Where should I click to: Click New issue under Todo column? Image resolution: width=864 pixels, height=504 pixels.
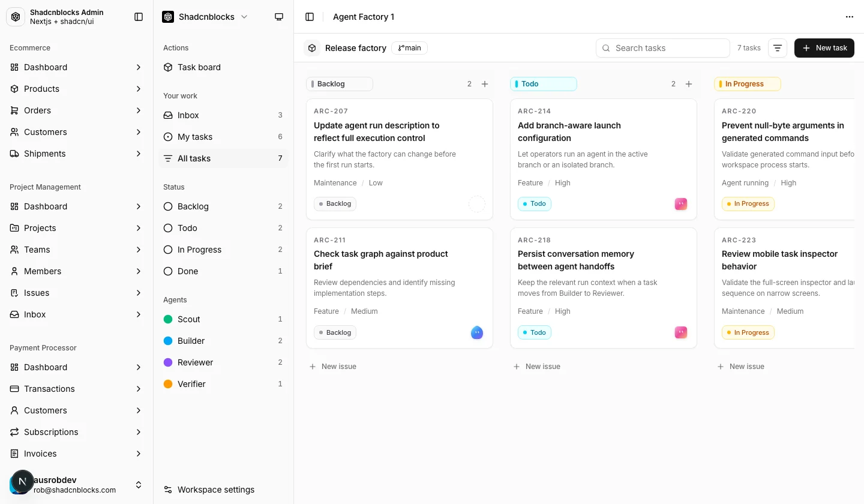[x=537, y=367]
